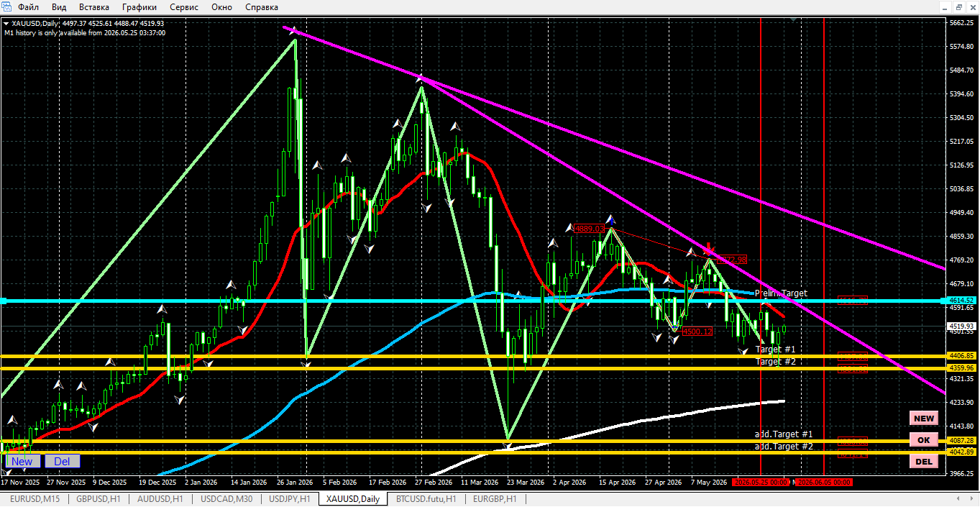Select the add.Target #2 label
Image resolution: width=980 pixels, height=507 pixels.
coord(784,447)
